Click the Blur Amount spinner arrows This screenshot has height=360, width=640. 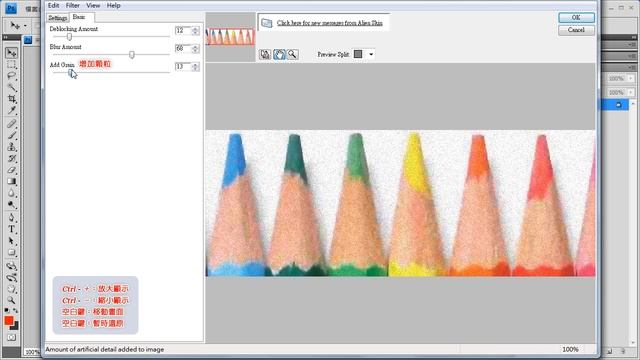pyautogui.click(x=196, y=49)
